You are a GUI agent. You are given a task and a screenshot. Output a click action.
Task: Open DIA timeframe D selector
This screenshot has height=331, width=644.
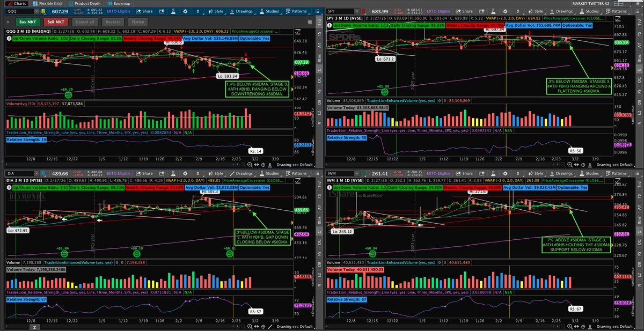pyautogui.click(x=198, y=173)
